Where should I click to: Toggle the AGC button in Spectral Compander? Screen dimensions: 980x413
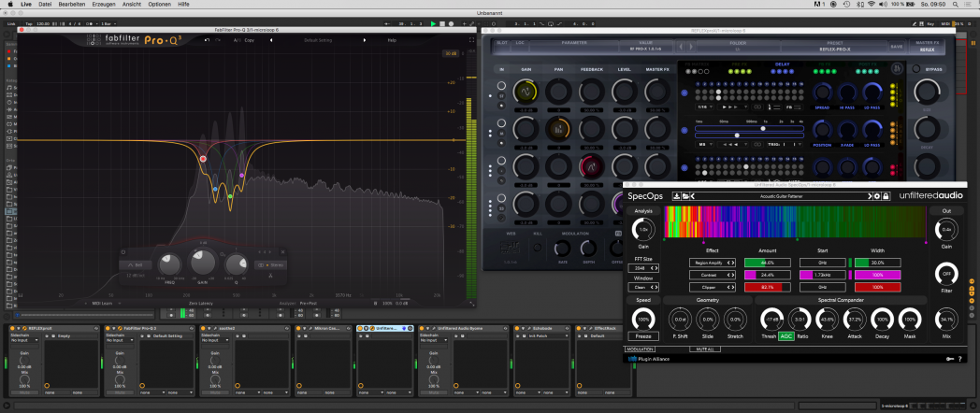(786, 335)
